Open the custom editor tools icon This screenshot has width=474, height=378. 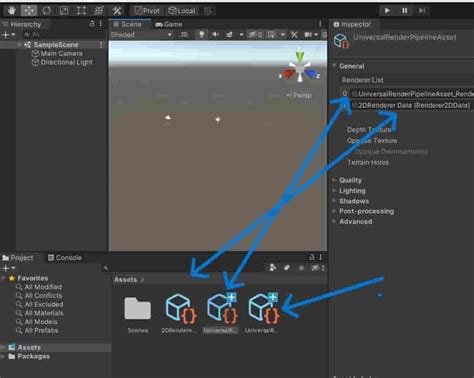point(116,11)
